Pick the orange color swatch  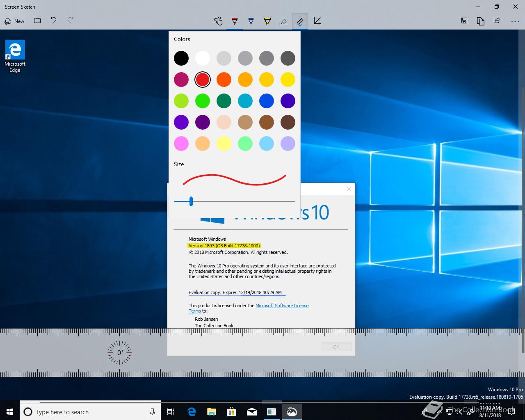pos(224,80)
